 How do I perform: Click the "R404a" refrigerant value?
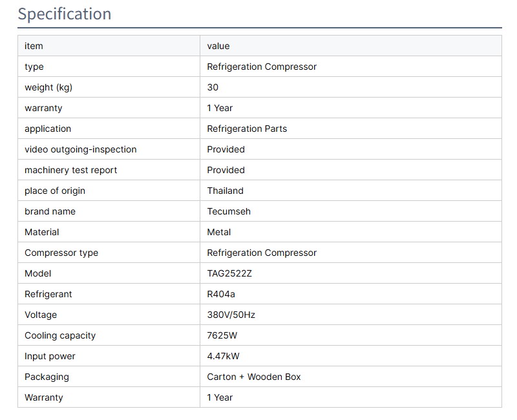221,294
